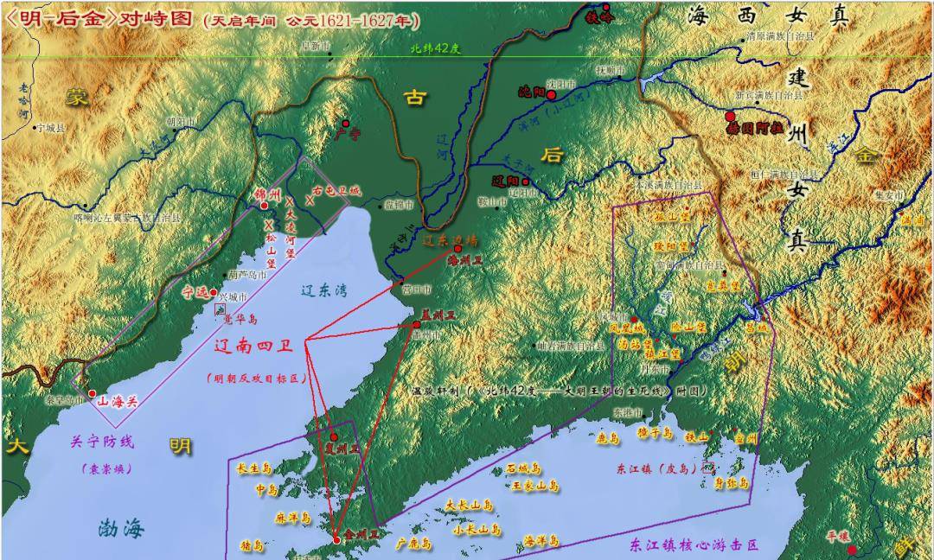Select the 金州卫 label

[x=361, y=534]
